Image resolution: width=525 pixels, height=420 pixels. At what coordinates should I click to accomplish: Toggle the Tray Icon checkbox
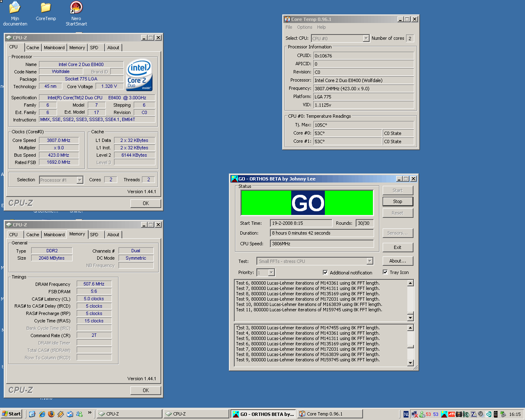click(x=385, y=272)
